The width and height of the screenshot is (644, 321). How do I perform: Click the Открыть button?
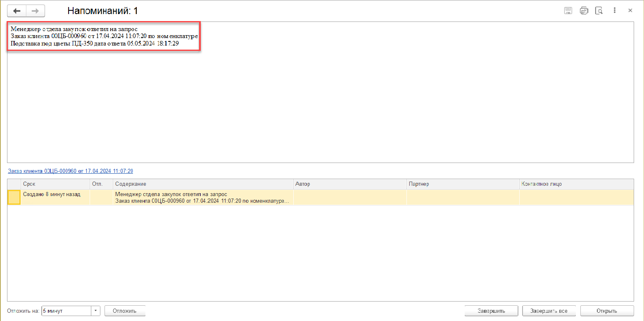(x=607, y=311)
